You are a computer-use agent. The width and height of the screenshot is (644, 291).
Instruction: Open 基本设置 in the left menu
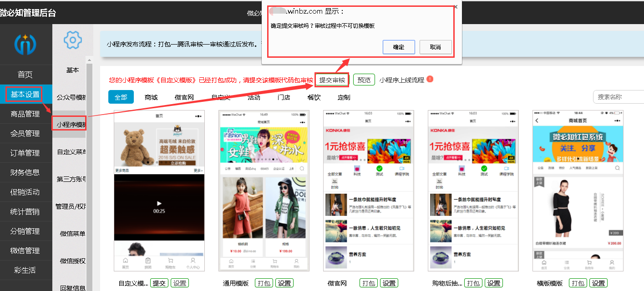click(25, 95)
